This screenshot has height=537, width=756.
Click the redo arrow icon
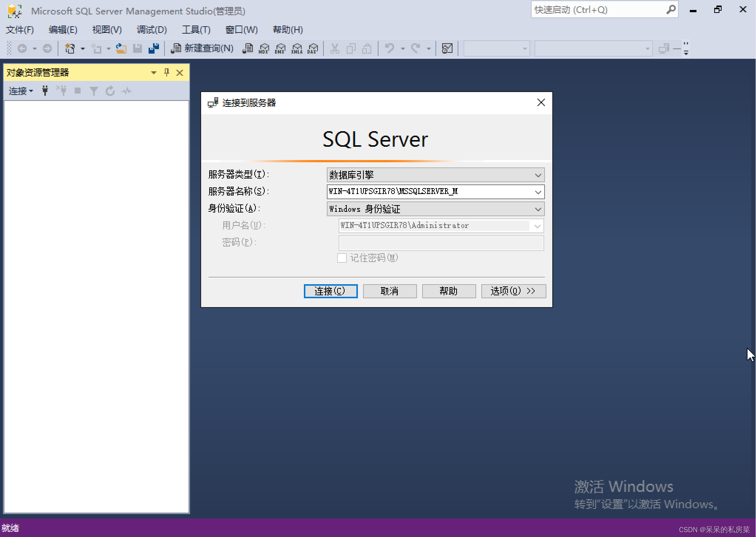416,48
